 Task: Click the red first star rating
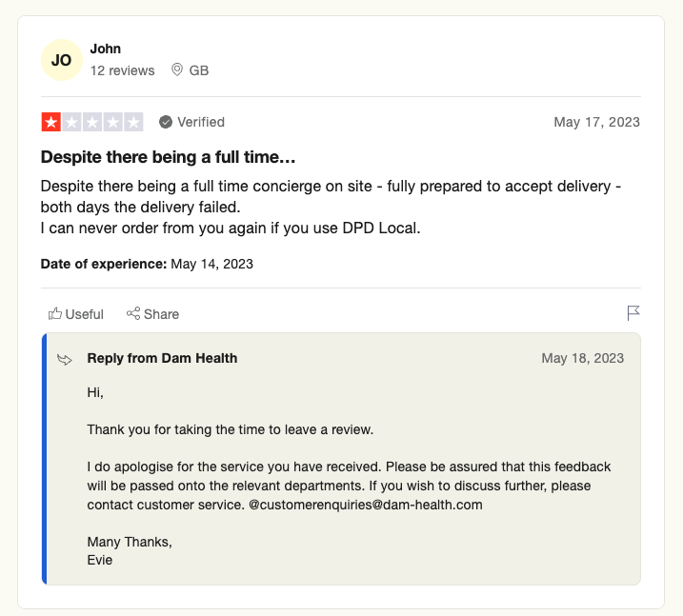(x=51, y=122)
